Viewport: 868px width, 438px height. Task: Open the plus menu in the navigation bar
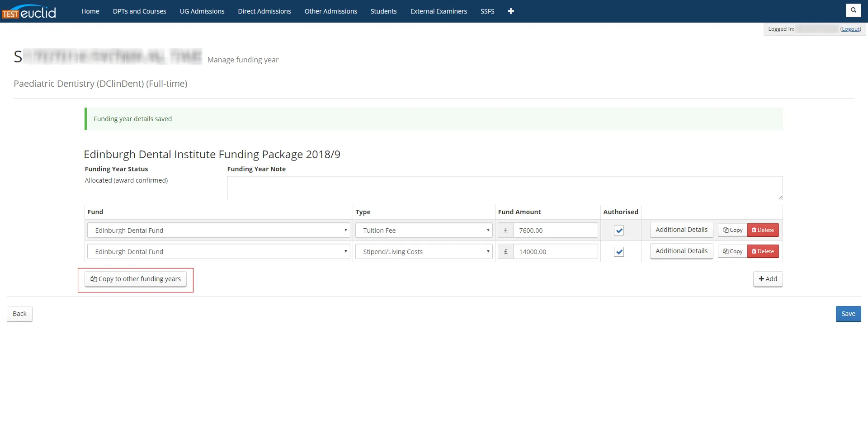[x=511, y=11]
